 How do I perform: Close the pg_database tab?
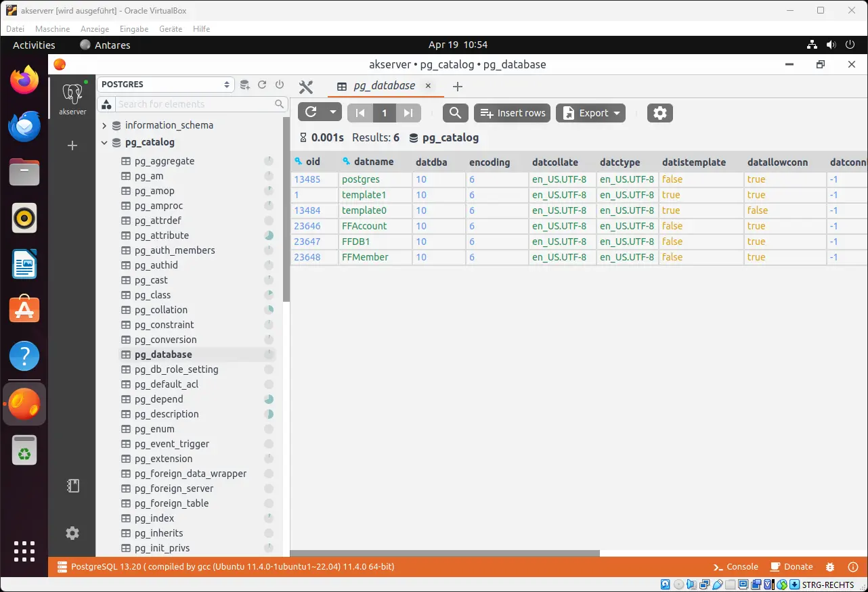coord(428,86)
